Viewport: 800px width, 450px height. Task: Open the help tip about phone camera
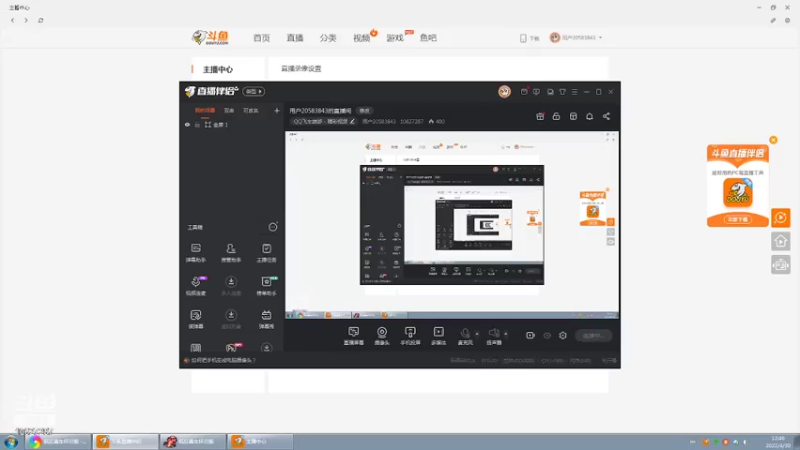coord(223,360)
